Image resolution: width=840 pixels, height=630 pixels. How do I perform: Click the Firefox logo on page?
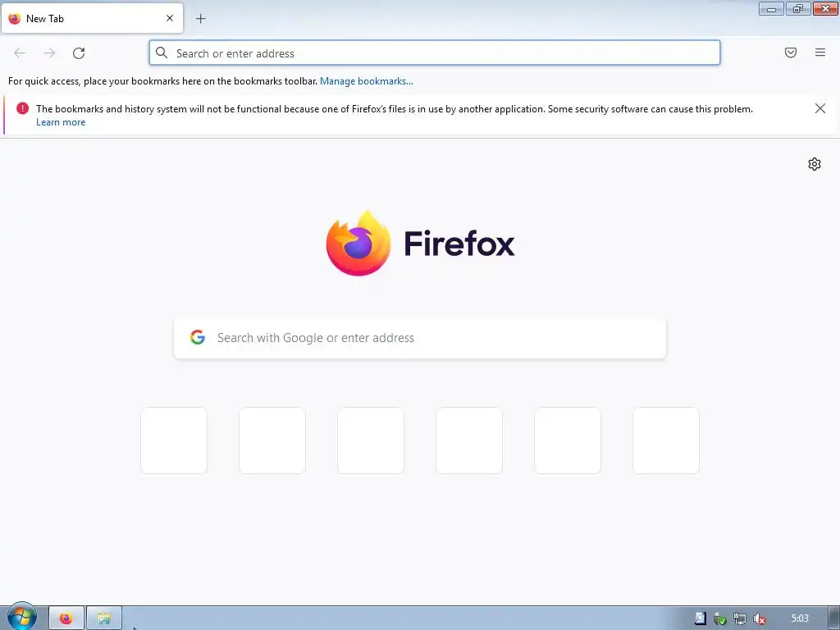click(420, 243)
